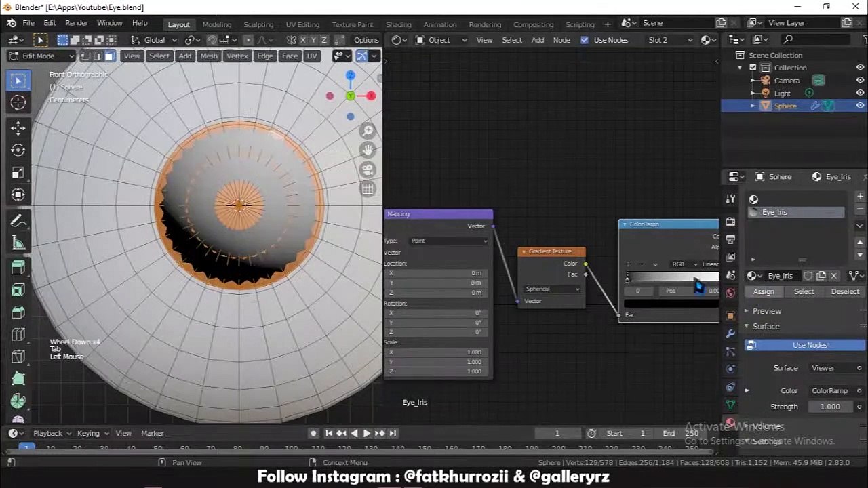Switch to vertex select mode
The height and width of the screenshot is (488, 868).
click(86, 56)
